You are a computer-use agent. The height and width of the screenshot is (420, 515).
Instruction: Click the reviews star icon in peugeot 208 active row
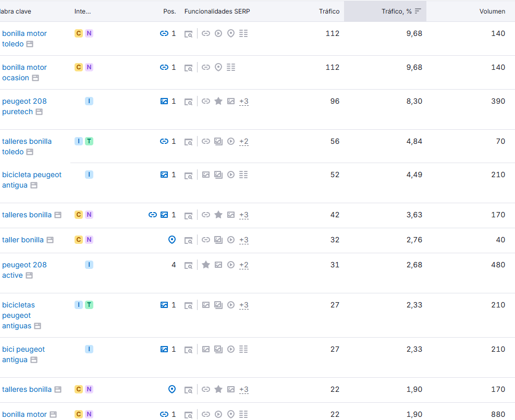206,265
